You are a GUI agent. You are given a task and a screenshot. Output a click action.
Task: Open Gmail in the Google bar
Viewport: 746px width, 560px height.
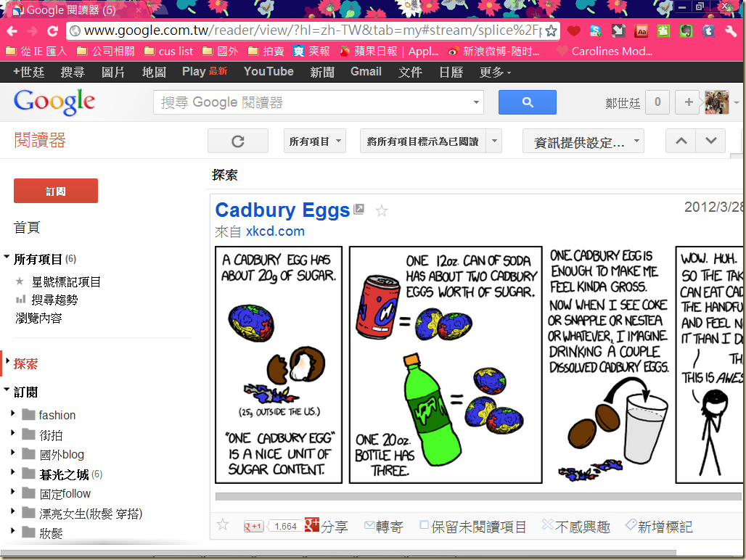[x=366, y=71]
